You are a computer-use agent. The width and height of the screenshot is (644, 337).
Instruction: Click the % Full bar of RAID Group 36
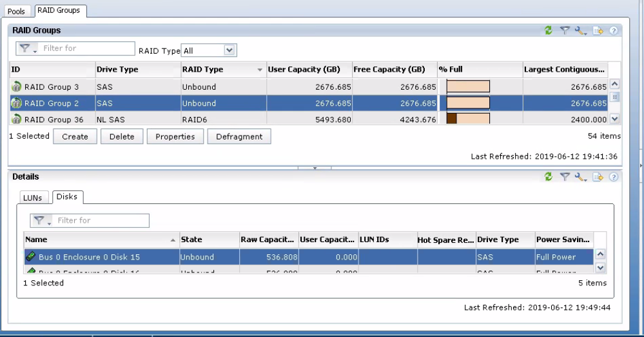coord(468,119)
